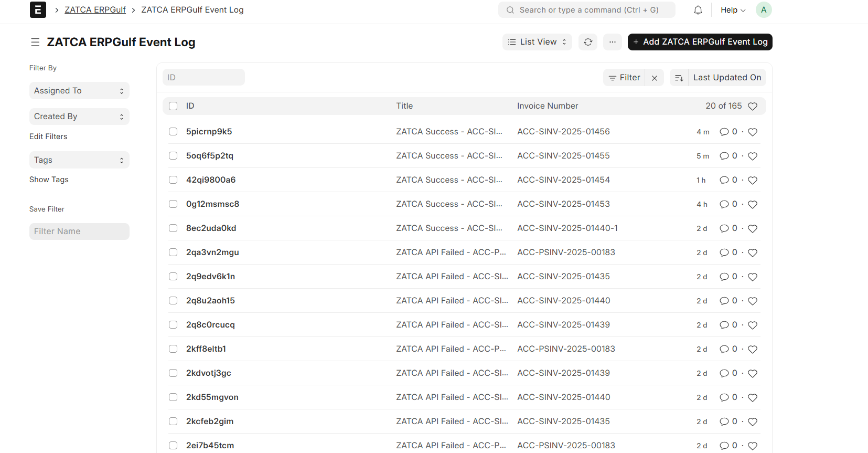Viewport: 868px width, 453px height.
Task: Open the three-dot more options menu
Action: pos(612,42)
